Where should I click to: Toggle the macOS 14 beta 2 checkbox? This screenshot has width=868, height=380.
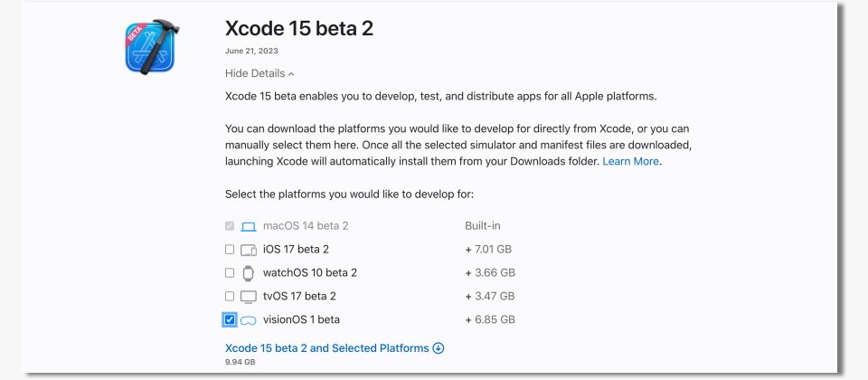[229, 226]
